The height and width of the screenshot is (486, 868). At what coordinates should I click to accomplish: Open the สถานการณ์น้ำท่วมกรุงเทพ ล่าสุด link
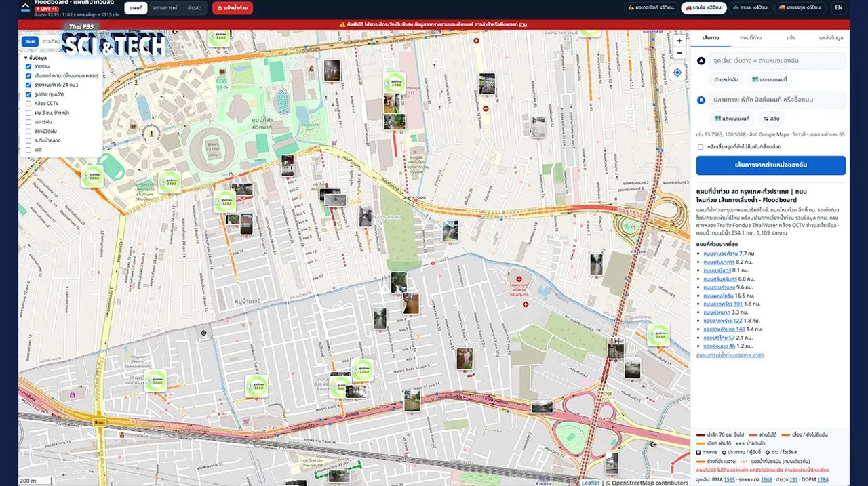[x=730, y=355]
